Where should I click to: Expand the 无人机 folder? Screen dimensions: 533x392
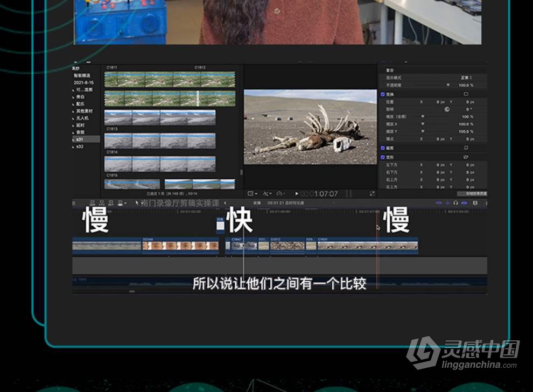tap(73, 118)
